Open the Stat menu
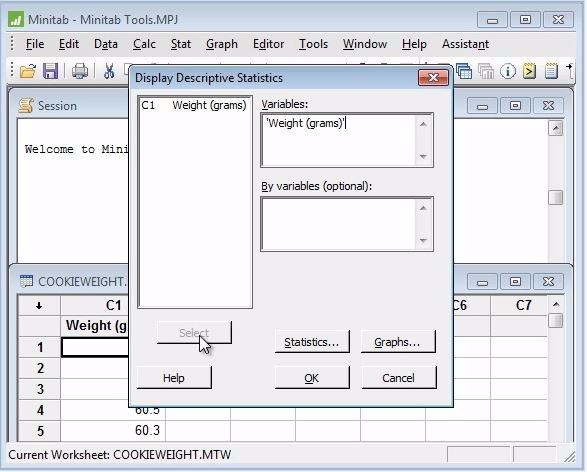Viewport: 587px width, 472px height. click(x=181, y=44)
